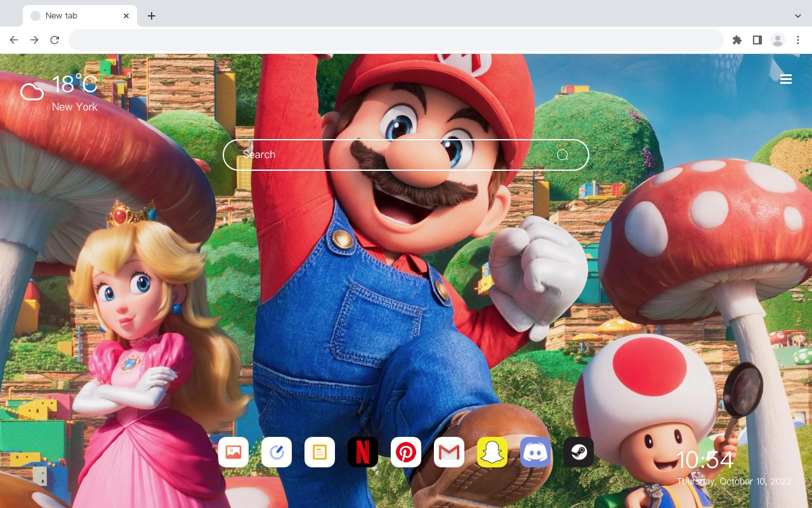Click the magnifier search icon in search box
The image size is (812, 508).
(563, 155)
